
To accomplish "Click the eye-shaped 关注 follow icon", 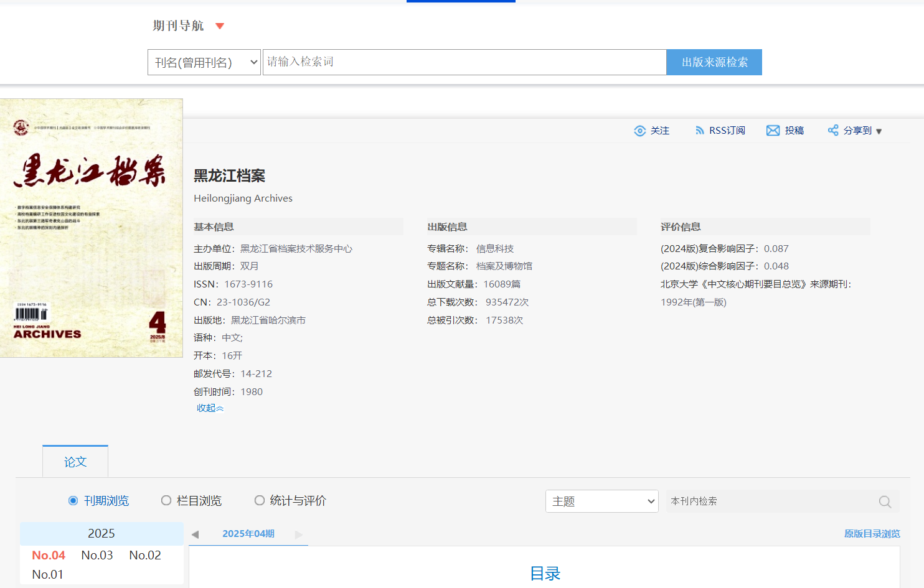I will pos(639,131).
